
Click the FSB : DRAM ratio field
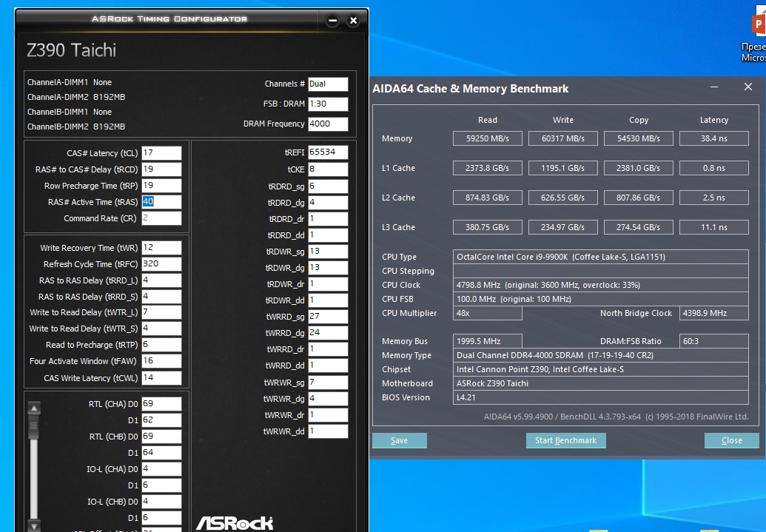pos(329,104)
